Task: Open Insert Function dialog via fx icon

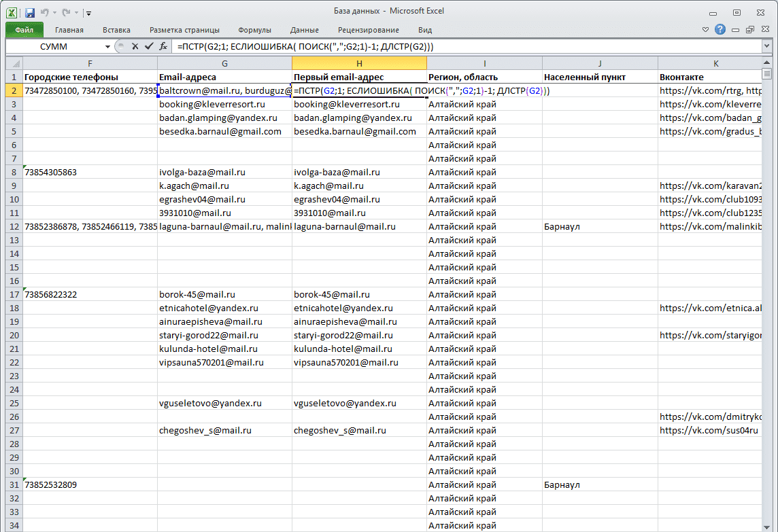Action: (163, 46)
